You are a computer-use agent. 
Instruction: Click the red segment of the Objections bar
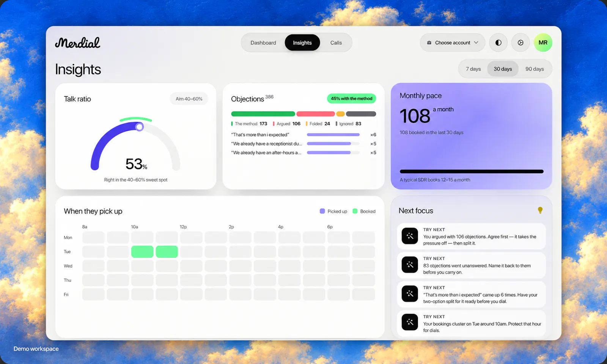[316, 114]
